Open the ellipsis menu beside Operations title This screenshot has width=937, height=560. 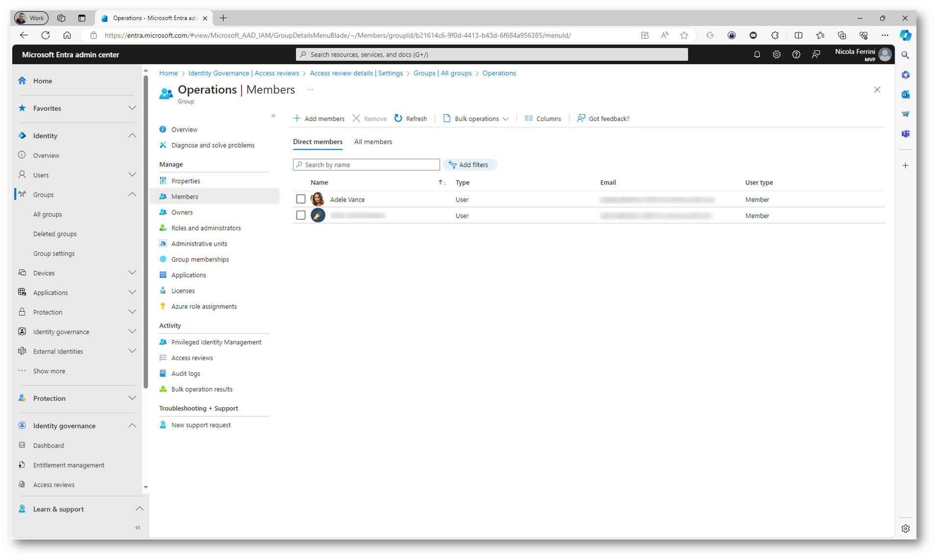pyautogui.click(x=311, y=90)
